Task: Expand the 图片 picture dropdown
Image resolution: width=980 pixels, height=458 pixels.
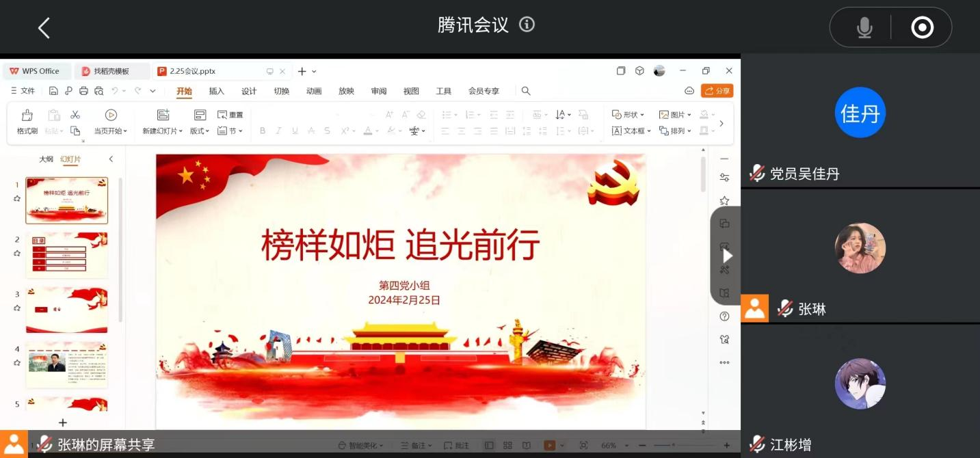Action: pyautogui.click(x=675, y=115)
